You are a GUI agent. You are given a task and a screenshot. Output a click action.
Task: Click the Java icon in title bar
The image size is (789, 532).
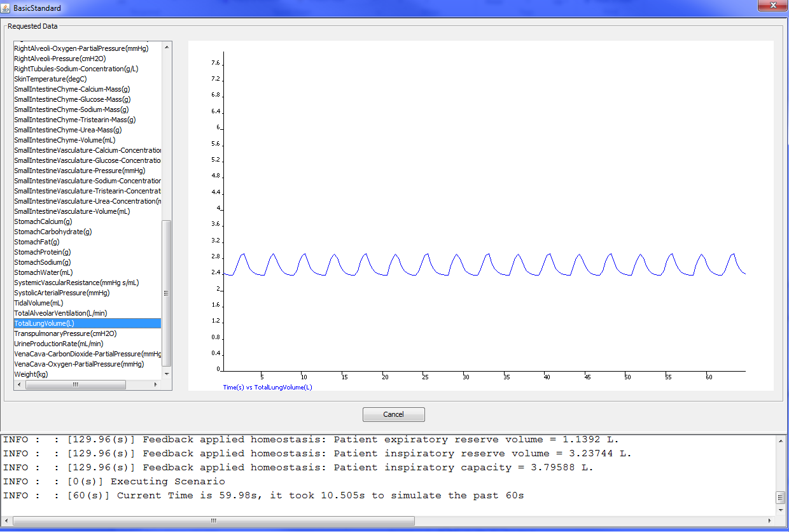tap(6, 8)
